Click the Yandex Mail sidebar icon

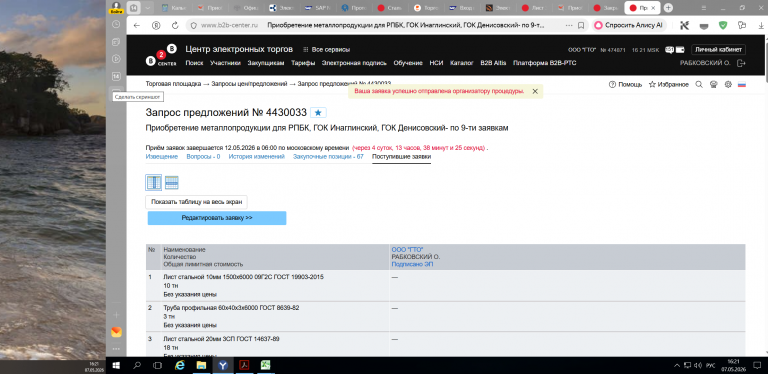116,332
